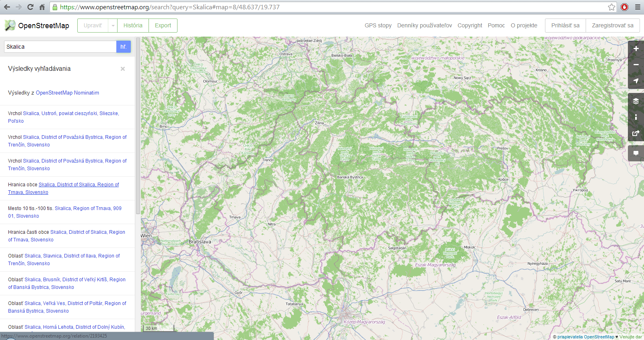Zoom out on the map

click(x=636, y=65)
